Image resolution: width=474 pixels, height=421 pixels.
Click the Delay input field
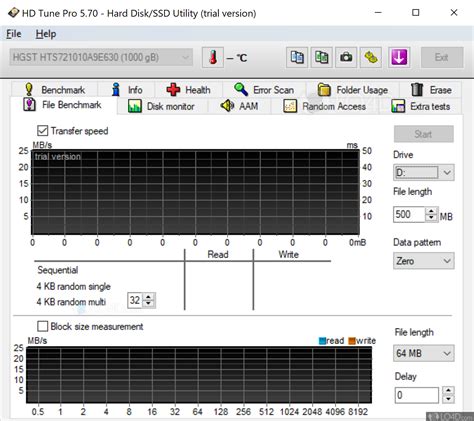pyautogui.click(x=417, y=395)
